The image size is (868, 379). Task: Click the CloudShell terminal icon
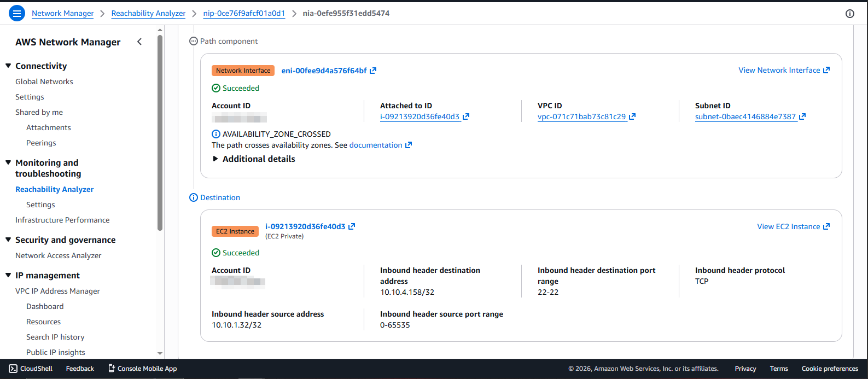(13, 369)
